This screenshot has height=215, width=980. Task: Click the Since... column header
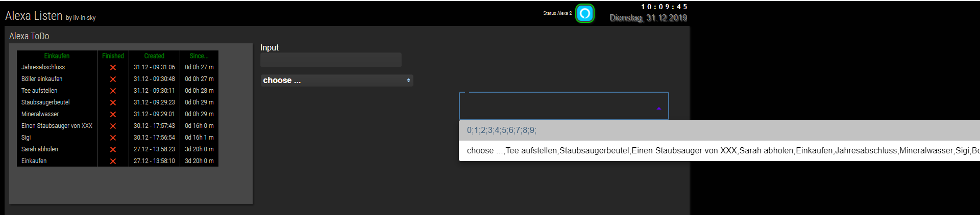(x=199, y=56)
